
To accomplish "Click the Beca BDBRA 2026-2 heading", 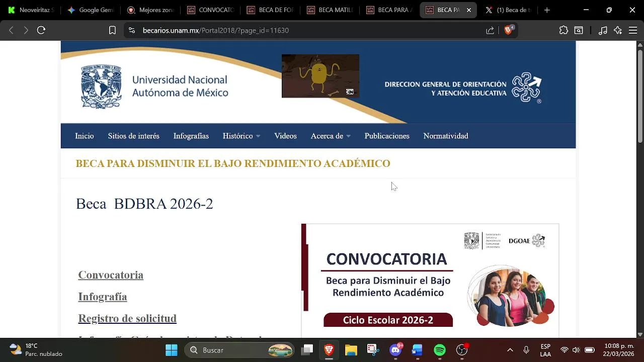I will pyautogui.click(x=144, y=204).
